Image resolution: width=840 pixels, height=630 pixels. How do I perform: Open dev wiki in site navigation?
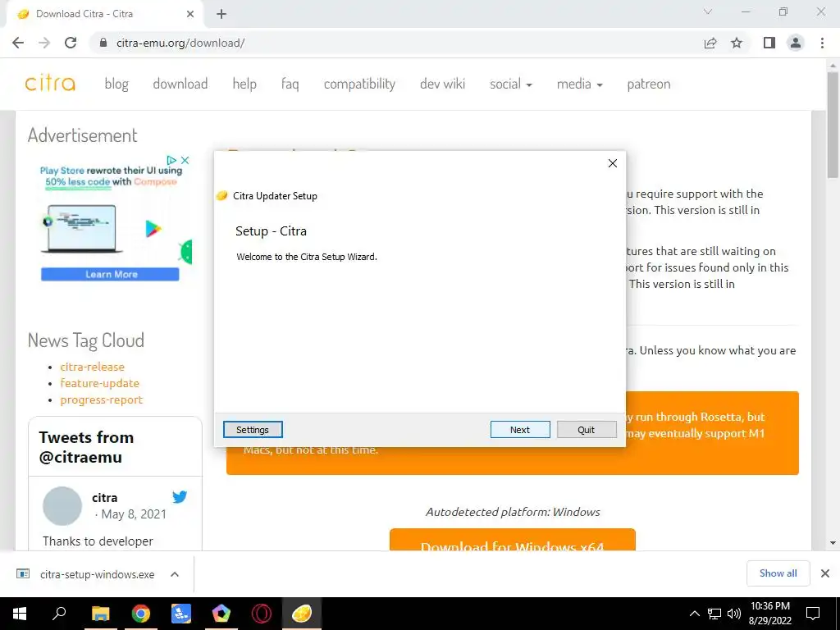[x=442, y=84]
